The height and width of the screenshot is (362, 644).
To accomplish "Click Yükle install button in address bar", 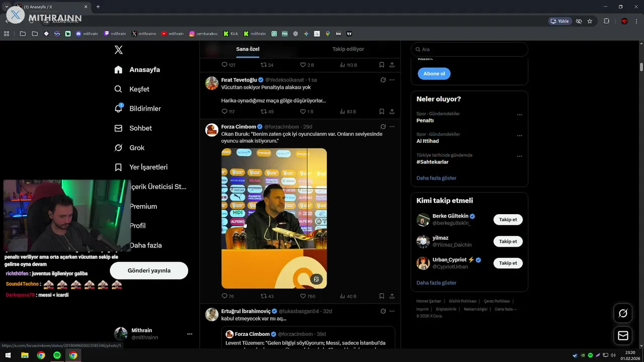I will tap(559, 21).
